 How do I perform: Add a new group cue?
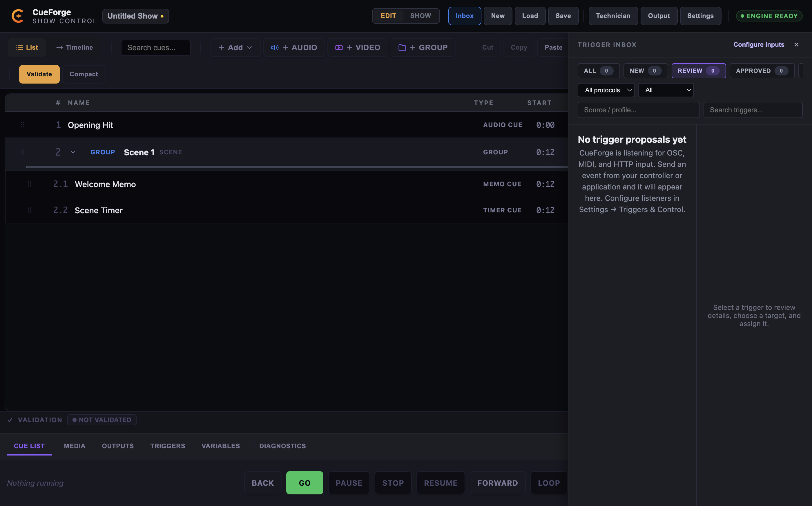tap(423, 48)
